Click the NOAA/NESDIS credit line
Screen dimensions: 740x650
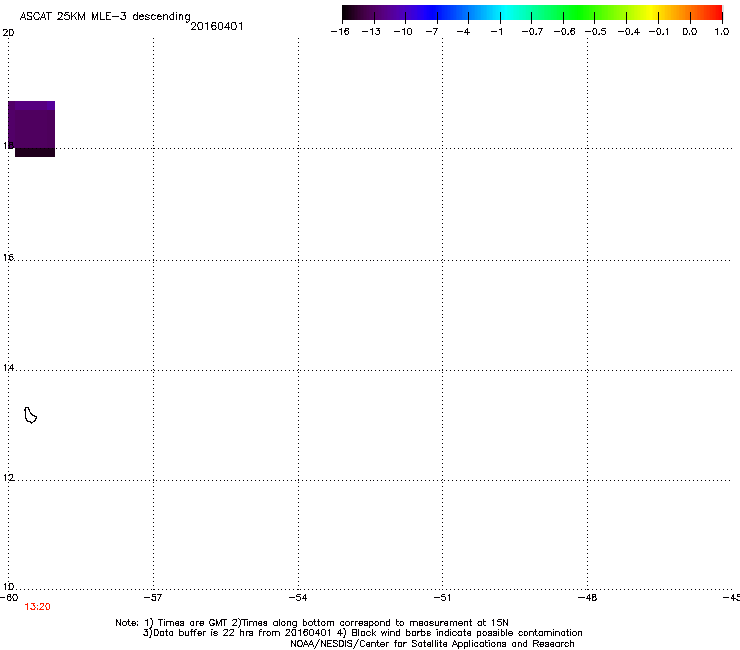pyautogui.click(x=432, y=644)
